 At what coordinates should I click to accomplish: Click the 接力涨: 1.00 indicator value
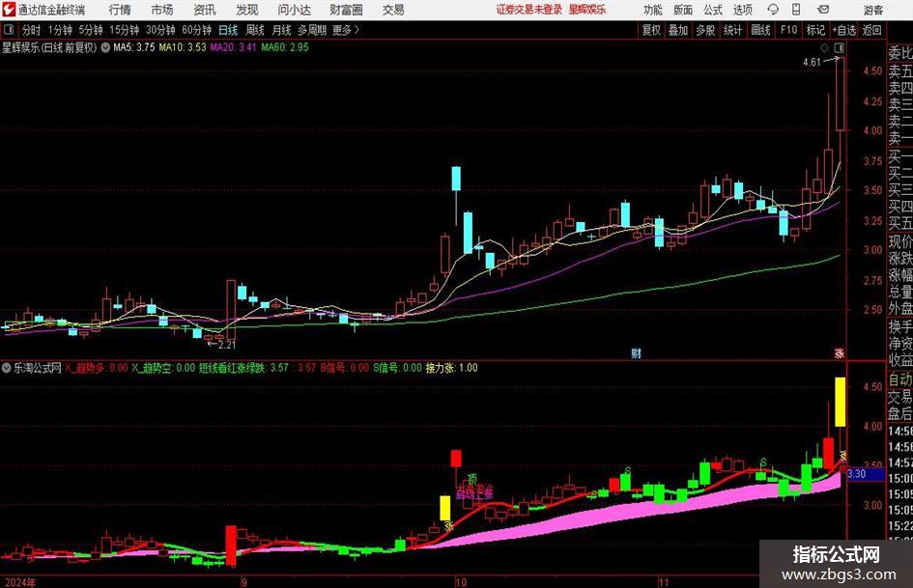(452, 368)
